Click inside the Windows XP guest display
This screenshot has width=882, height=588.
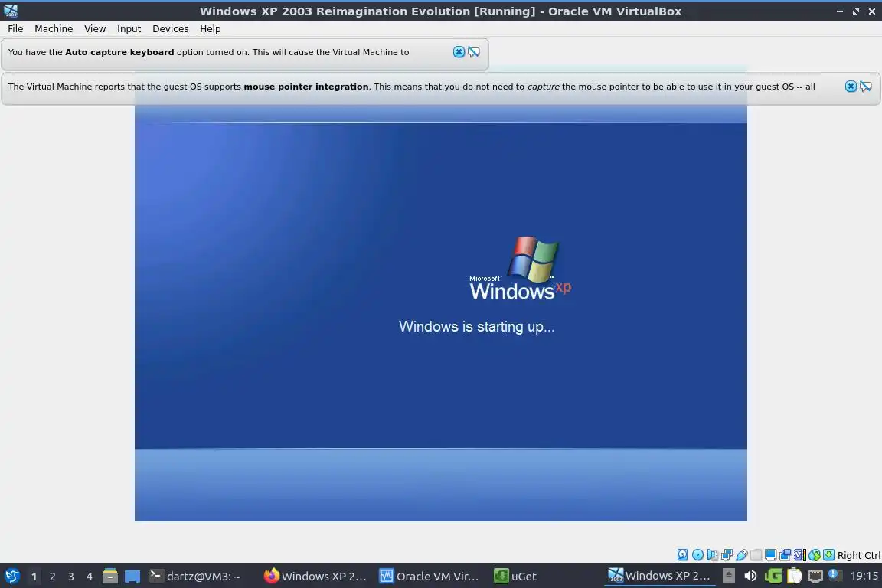440,313
